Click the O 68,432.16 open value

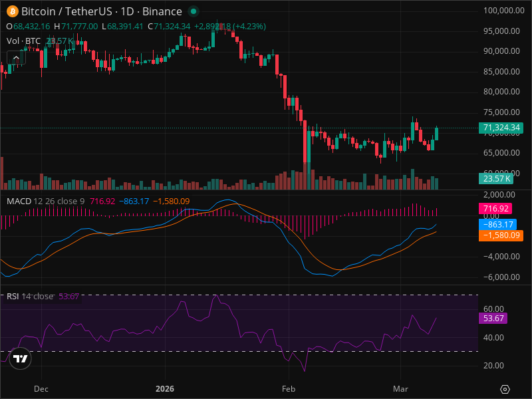tap(28, 27)
